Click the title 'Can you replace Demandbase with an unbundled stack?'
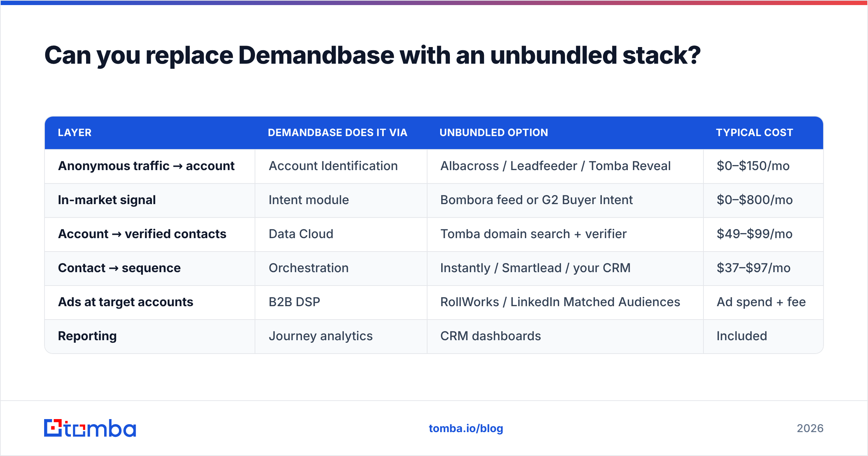The width and height of the screenshot is (868, 456). point(373,55)
